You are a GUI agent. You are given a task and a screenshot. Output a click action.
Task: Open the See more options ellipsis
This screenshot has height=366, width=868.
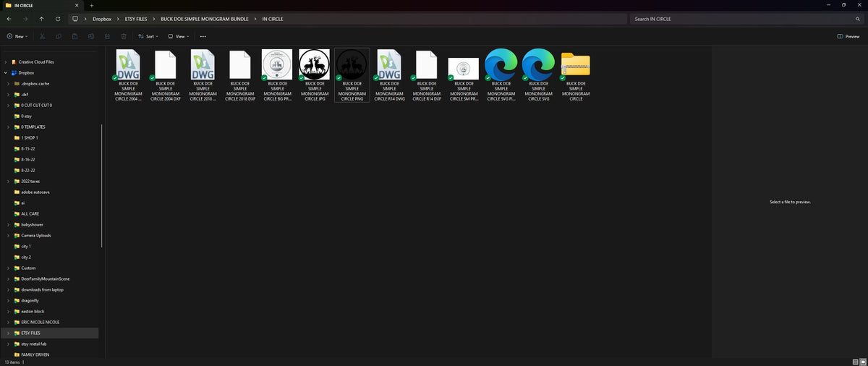(x=203, y=36)
